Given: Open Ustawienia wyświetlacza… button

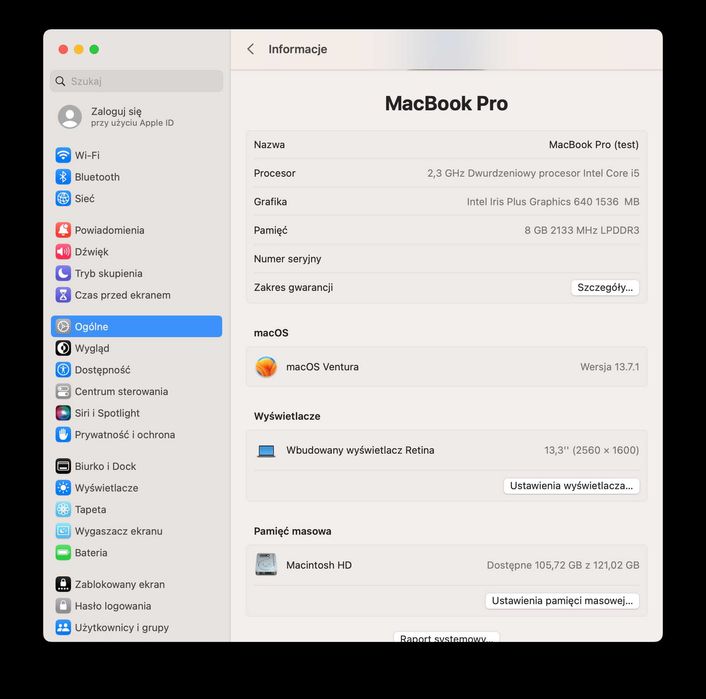Looking at the screenshot, I should point(571,486).
